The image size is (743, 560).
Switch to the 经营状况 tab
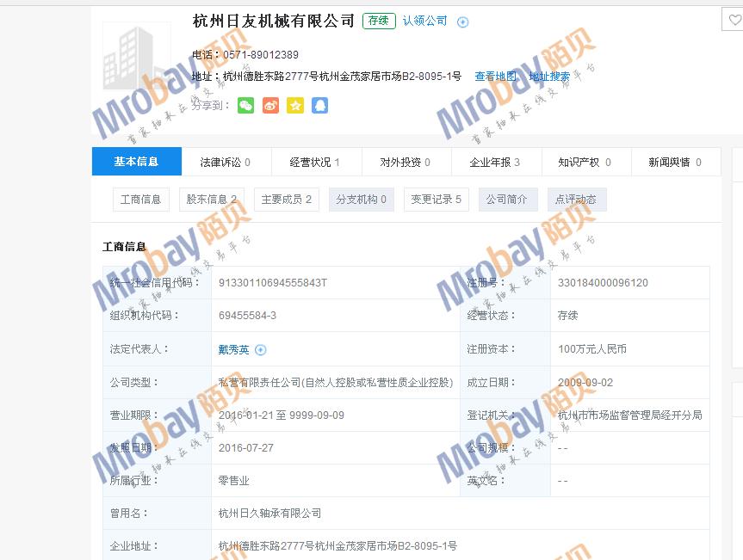(315, 162)
